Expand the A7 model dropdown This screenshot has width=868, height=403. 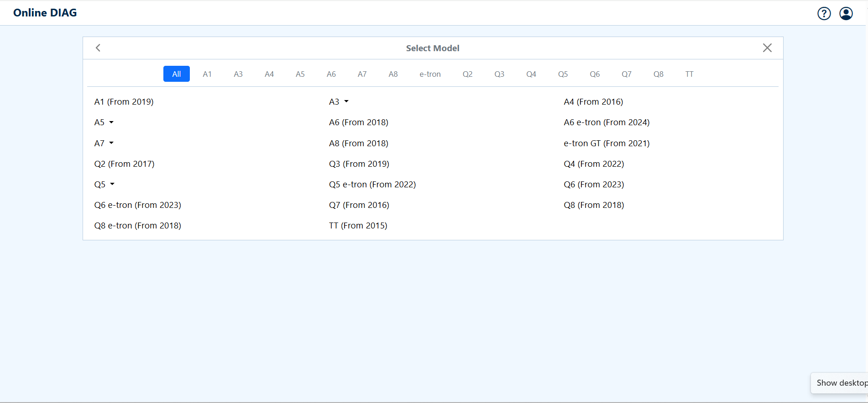point(104,143)
